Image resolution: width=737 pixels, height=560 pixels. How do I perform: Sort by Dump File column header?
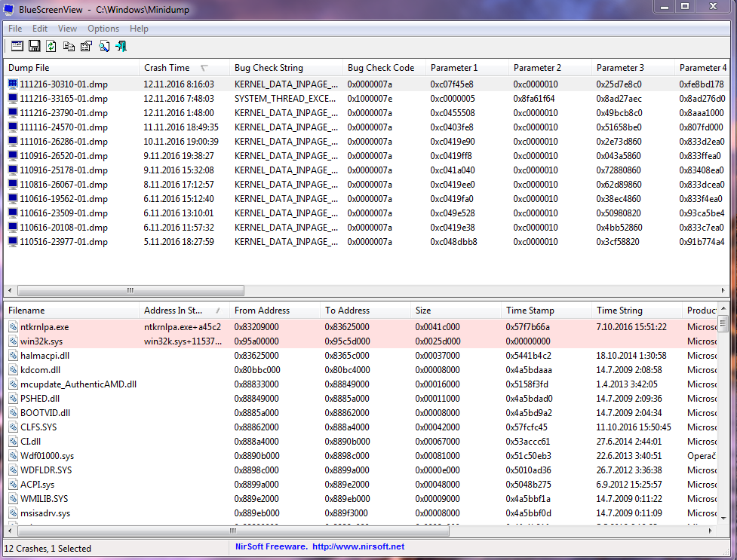(71, 68)
